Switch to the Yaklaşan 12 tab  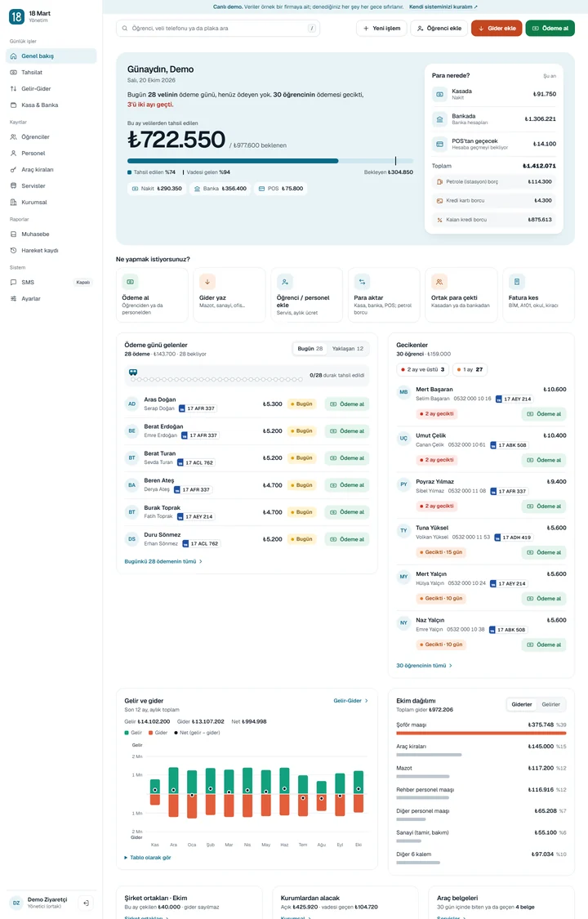tap(348, 349)
